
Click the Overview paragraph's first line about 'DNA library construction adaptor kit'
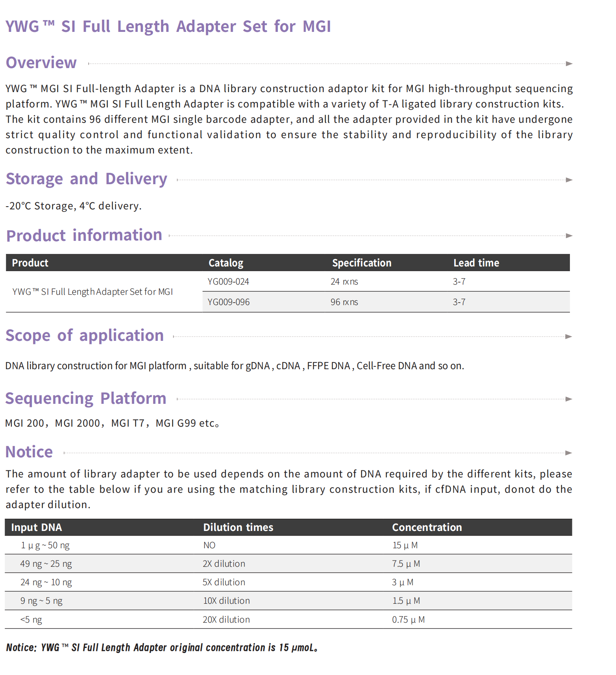tap(289, 89)
